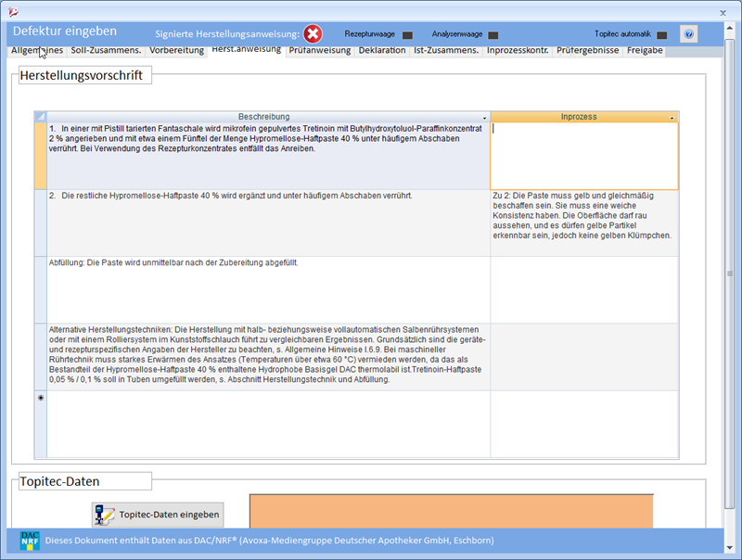Switch to the Vorbereitung tab
The image size is (742, 560).
point(176,50)
